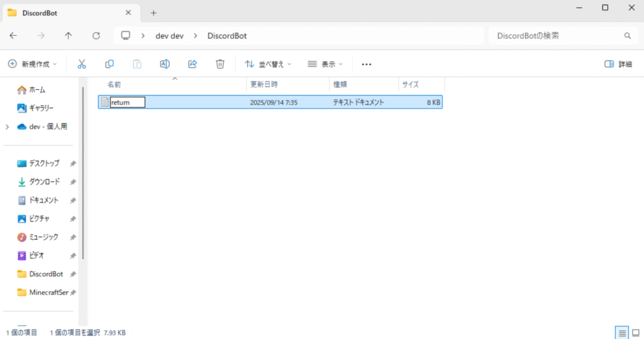Screen dimensions: 644x339
Task: Toggle the 詳細 details pane
Action: pos(618,64)
